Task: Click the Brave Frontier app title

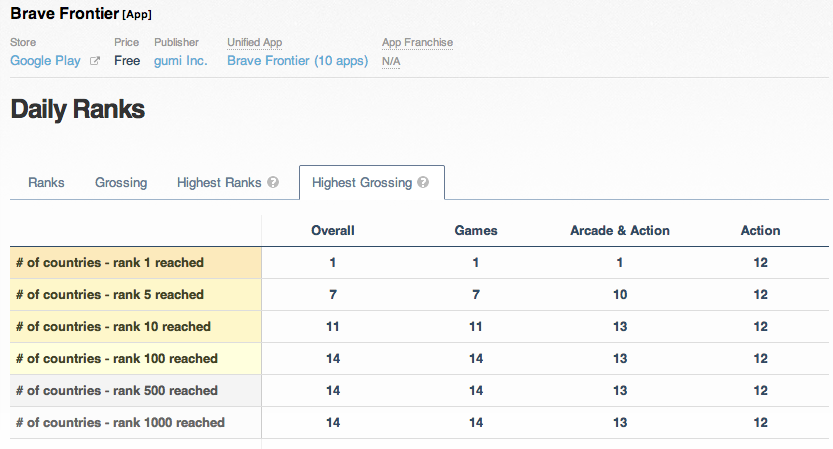Action: [65, 13]
